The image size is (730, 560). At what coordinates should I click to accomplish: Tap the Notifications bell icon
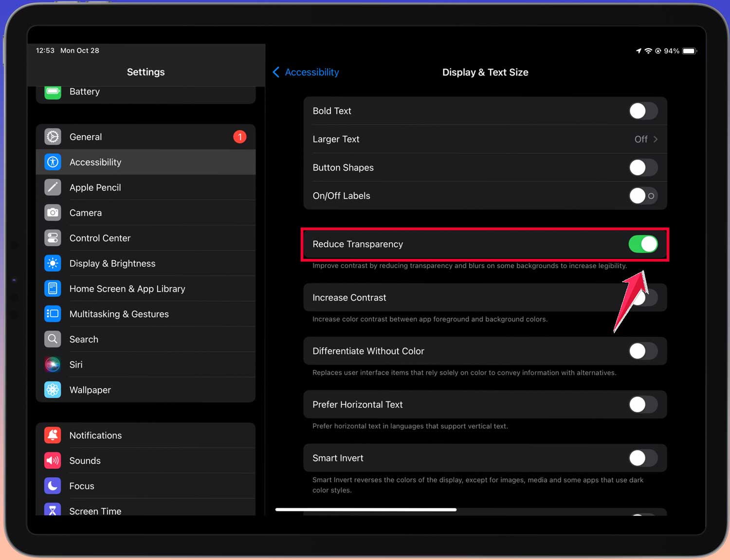53,435
